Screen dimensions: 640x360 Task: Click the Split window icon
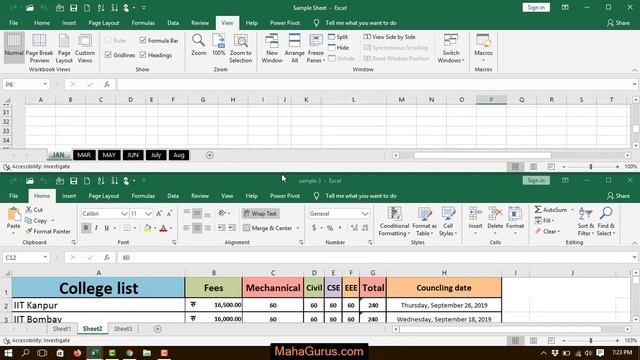[338, 37]
